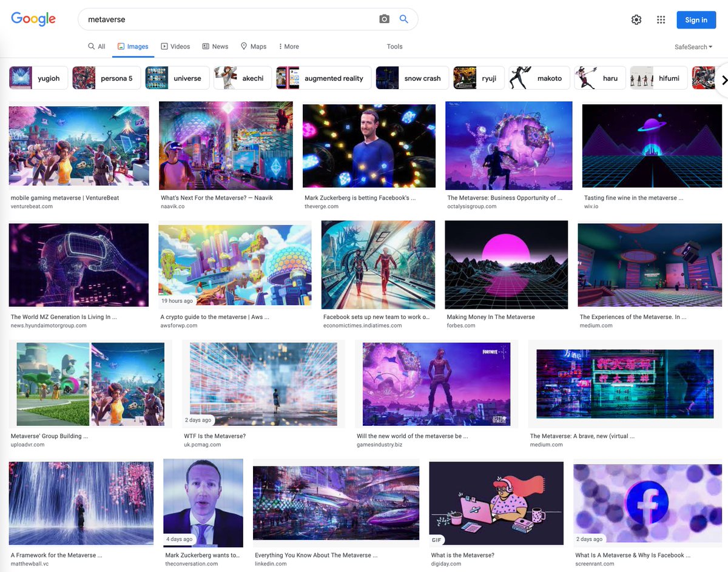The height and width of the screenshot is (572, 728).
Task: Open the settings gear
Action: click(x=636, y=20)
